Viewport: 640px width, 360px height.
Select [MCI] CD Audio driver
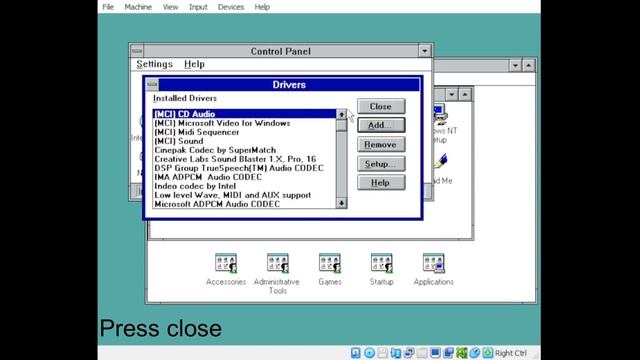[x=244, y=114]
